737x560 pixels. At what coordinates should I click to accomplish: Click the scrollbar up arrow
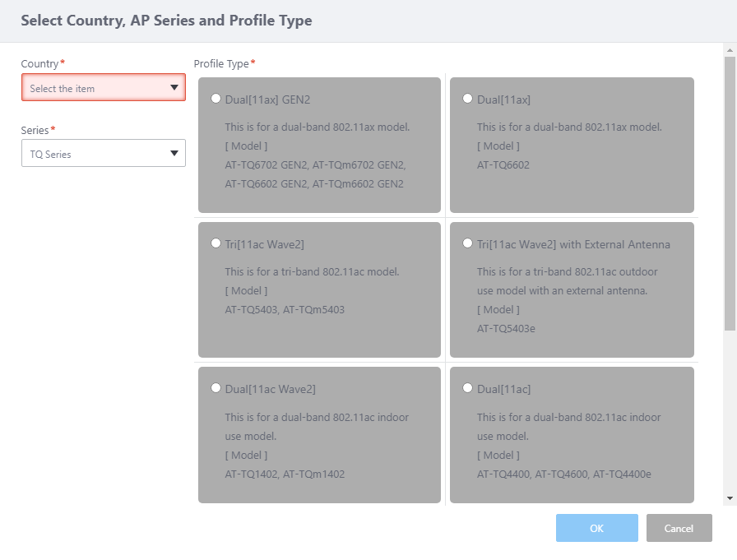coord(730,50)
